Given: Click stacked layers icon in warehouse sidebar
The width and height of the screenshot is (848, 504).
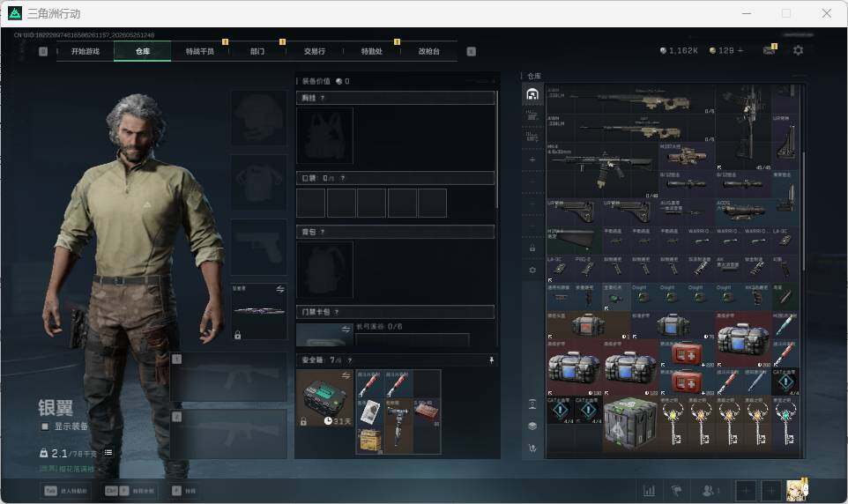Looking at the screenshot, I should (x=532, y=426).
